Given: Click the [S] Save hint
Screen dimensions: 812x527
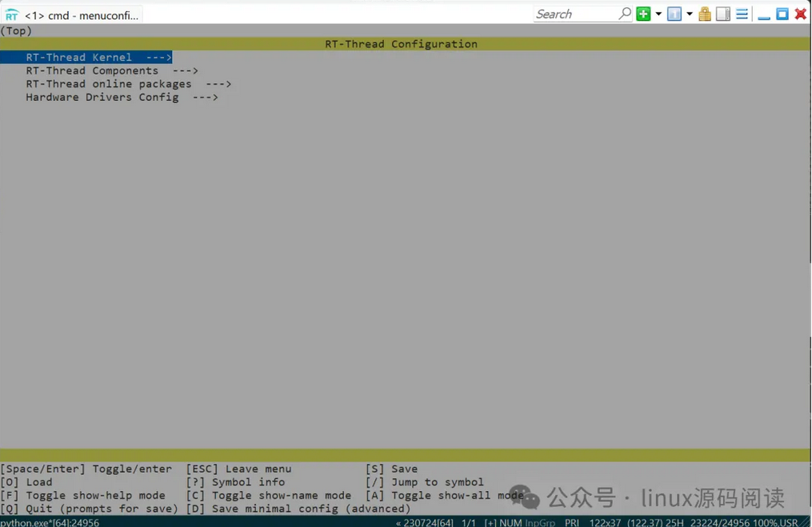Looking at the screenshot, I should click(x=391, y=469).
